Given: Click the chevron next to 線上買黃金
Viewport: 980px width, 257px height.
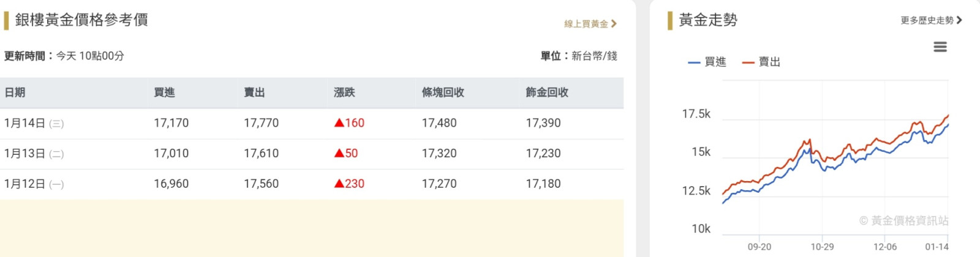Looking at the screenshot, I should [x=614, y=24].
